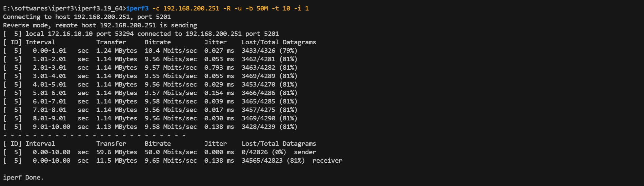Click the first 'Interval' column header
The height and width of the screenshot is (186, 644).
click(40, 42)
